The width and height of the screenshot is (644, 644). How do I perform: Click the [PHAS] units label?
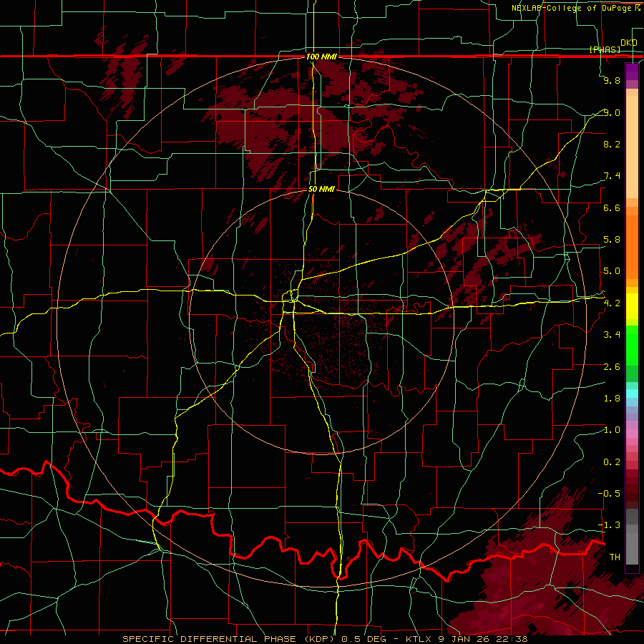(x=605, y=49)
